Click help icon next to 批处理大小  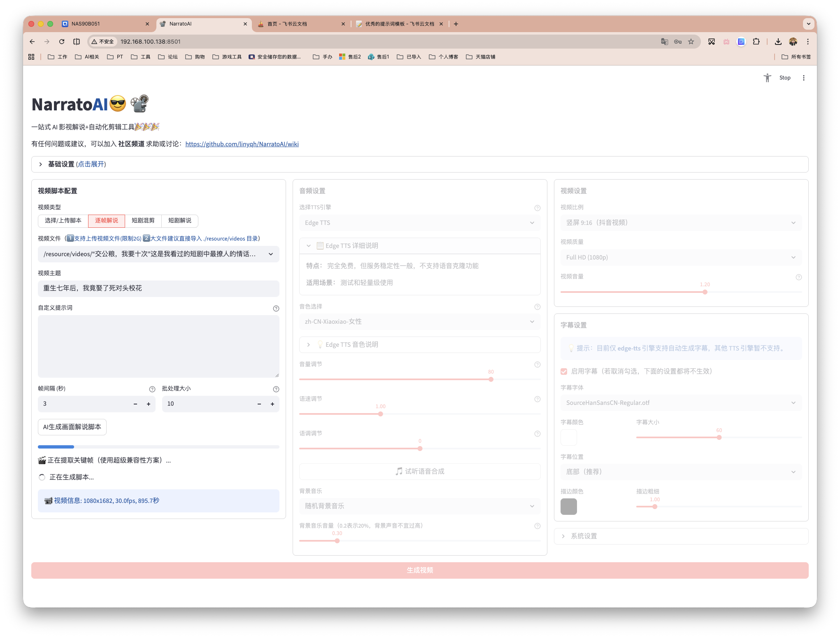click(276, 389)
